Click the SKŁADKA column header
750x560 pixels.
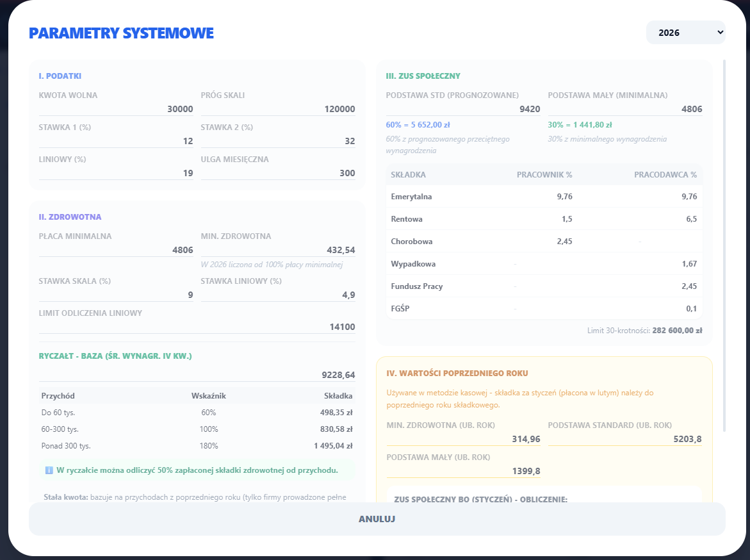[408, 175]
